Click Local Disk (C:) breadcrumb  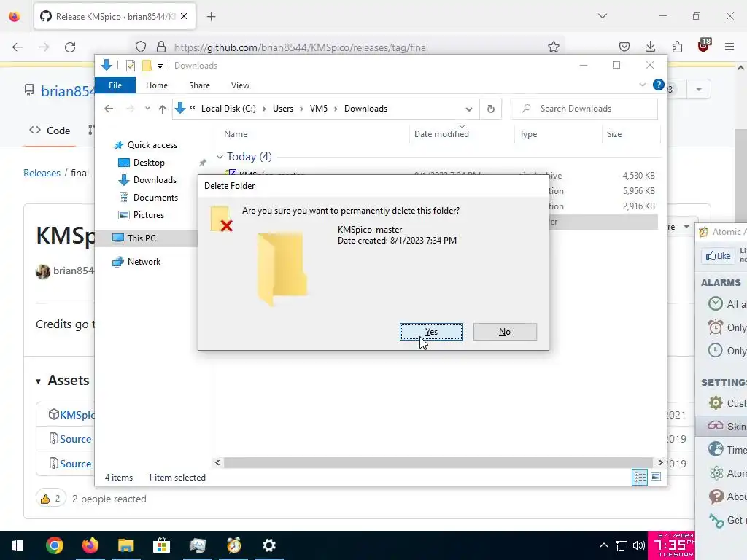tap(228, 109)
